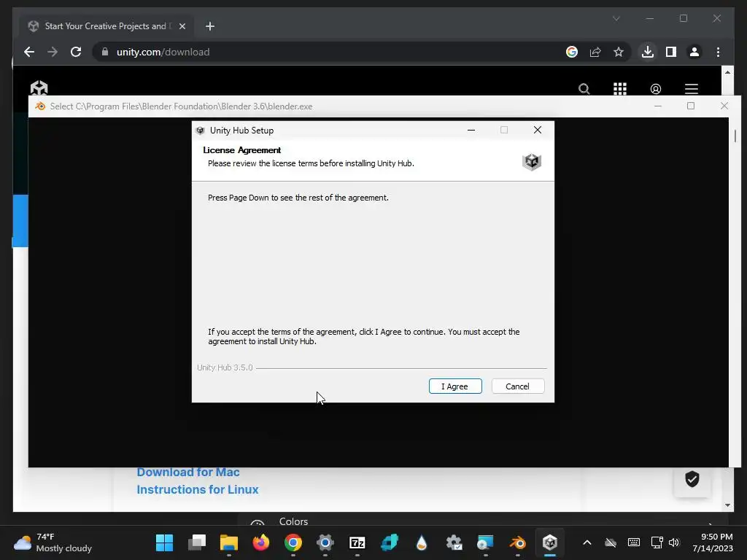Open Chrome tab search dropdown

tap(616, 18)
